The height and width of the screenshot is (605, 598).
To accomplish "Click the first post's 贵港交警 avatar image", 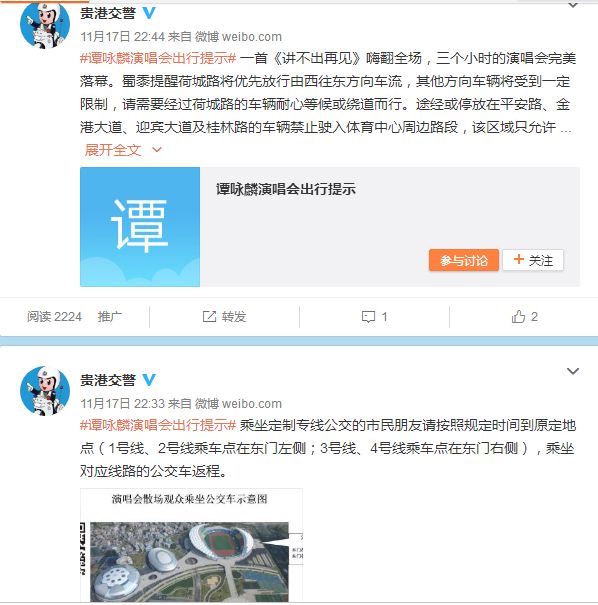I will pos(45,24).
